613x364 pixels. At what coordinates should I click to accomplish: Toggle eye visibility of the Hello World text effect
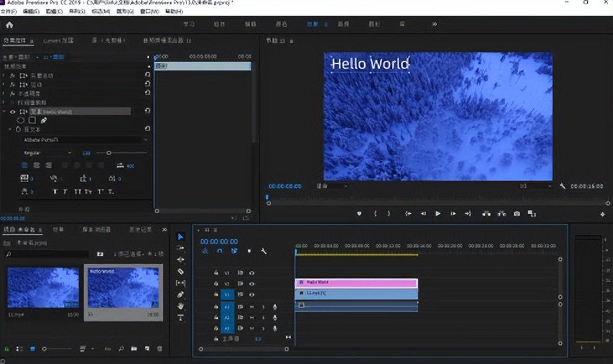(x=12, y=111)
